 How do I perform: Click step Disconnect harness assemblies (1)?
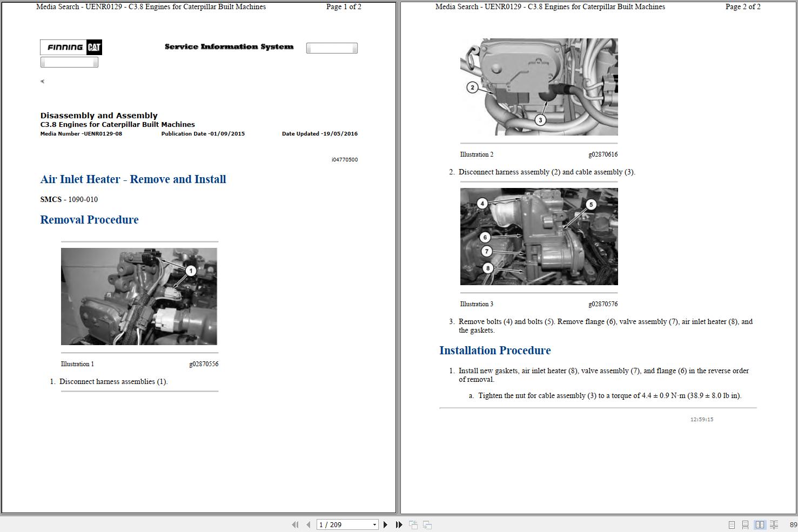pyautogui.click(x=113, y=382)
